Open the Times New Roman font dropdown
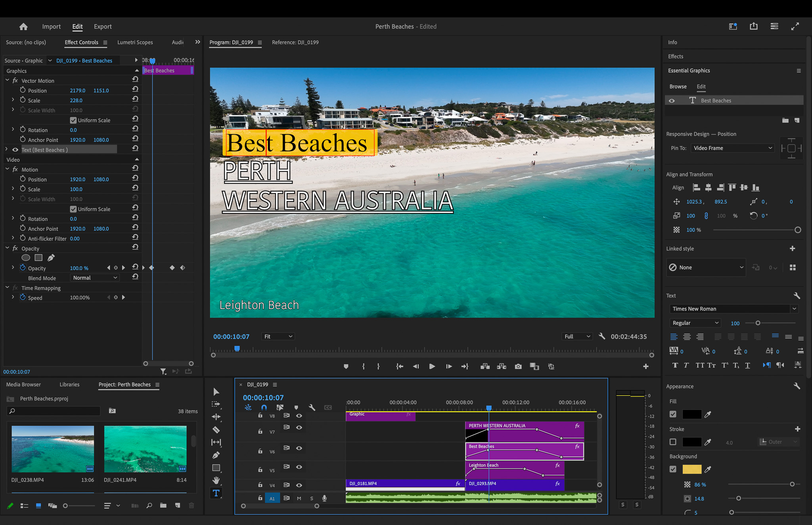The height and width of the screenshot is (525, 812). tap(733, 309)
